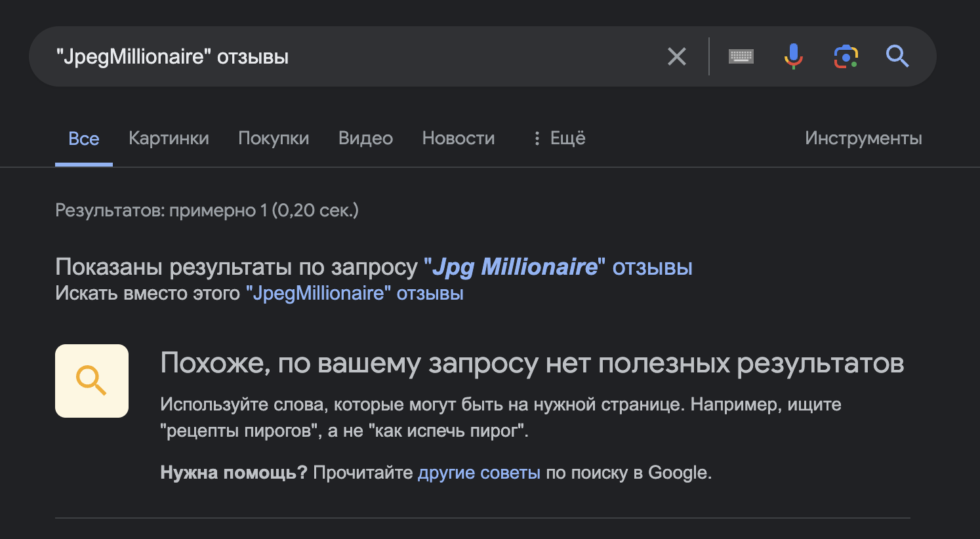Screen dimensions: 980x539
Task: Select the Все tab
Action: (x=84, y=138)
